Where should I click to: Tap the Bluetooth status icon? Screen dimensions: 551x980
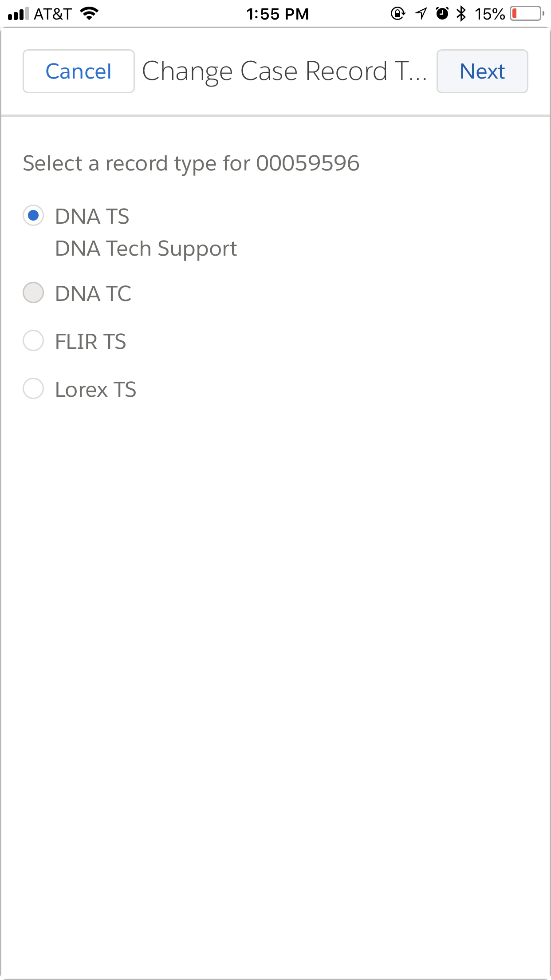461,14
